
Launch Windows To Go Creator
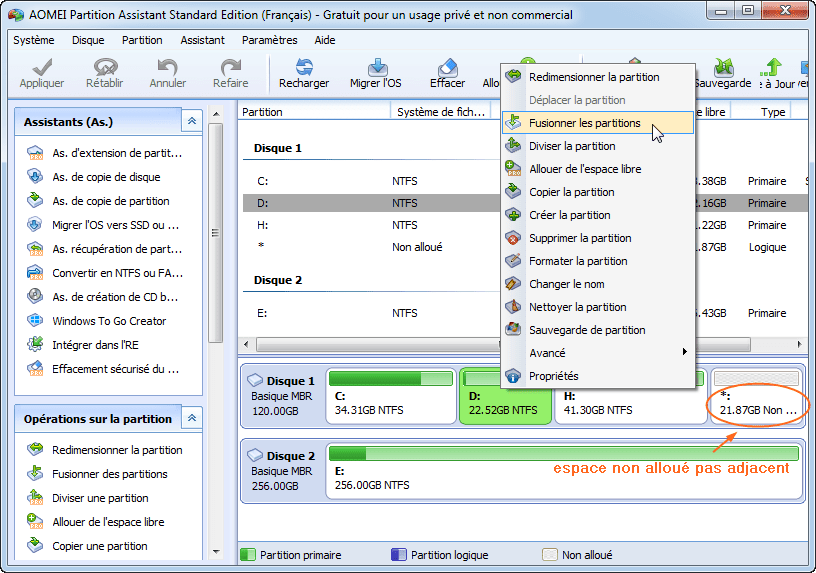97,321
